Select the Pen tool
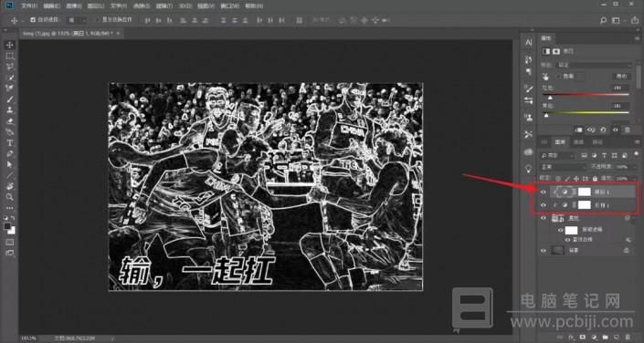Viewport: 644px width, 343px height. pos(9,153)
